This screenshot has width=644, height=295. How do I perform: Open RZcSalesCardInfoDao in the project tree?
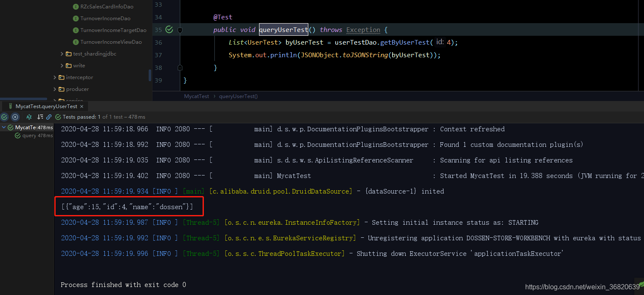click(107, 7)
